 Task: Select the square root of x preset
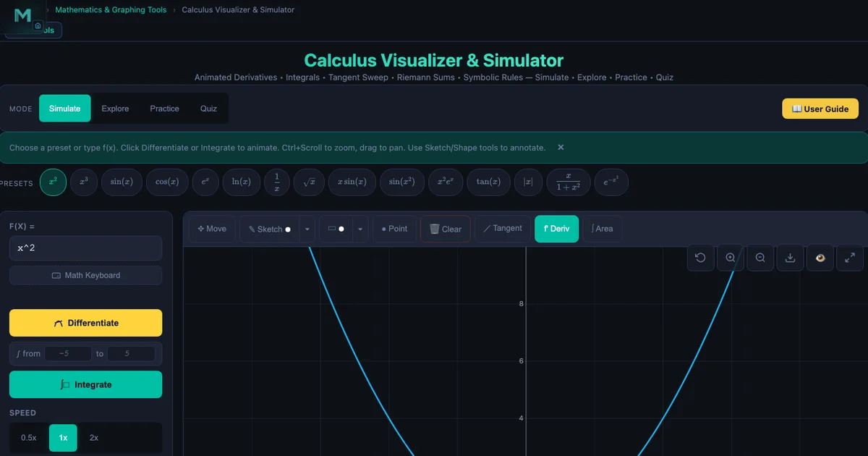pos(310,182)
